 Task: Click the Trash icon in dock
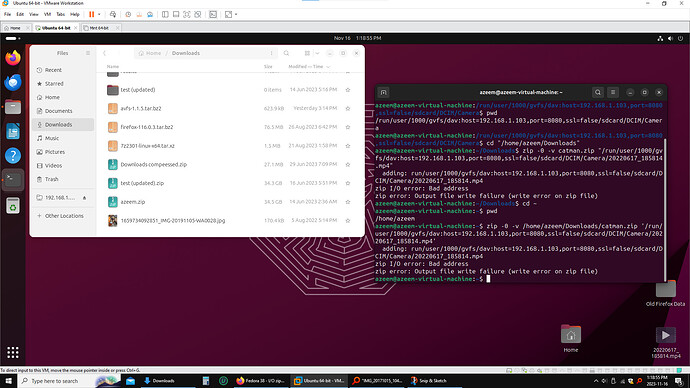(13, 205)
